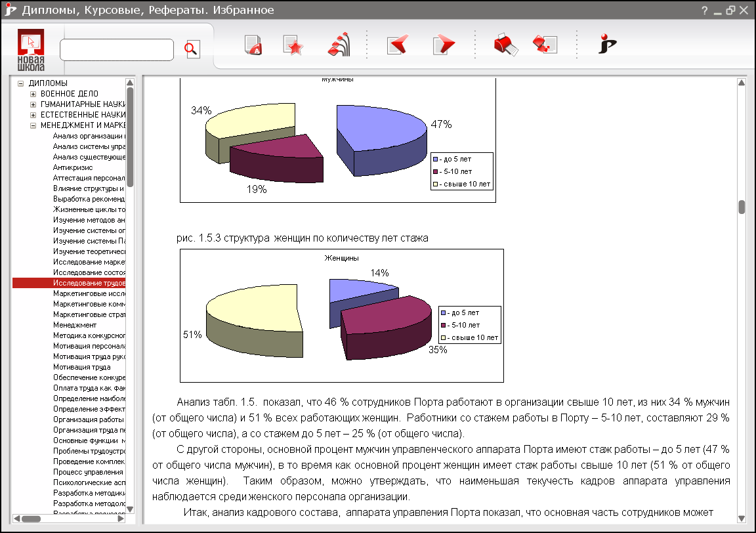Select highlighted Исследование трудовых item

click(69, 283)
